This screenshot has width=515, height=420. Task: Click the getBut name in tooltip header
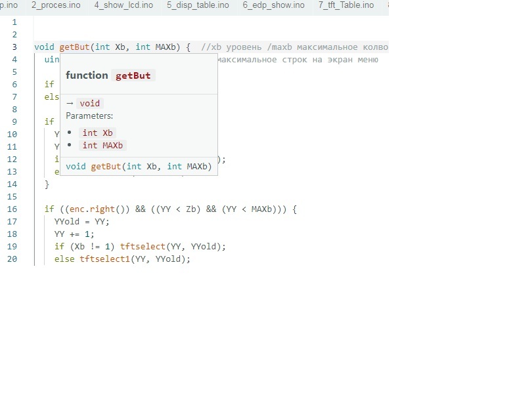(x=133, y=75)
